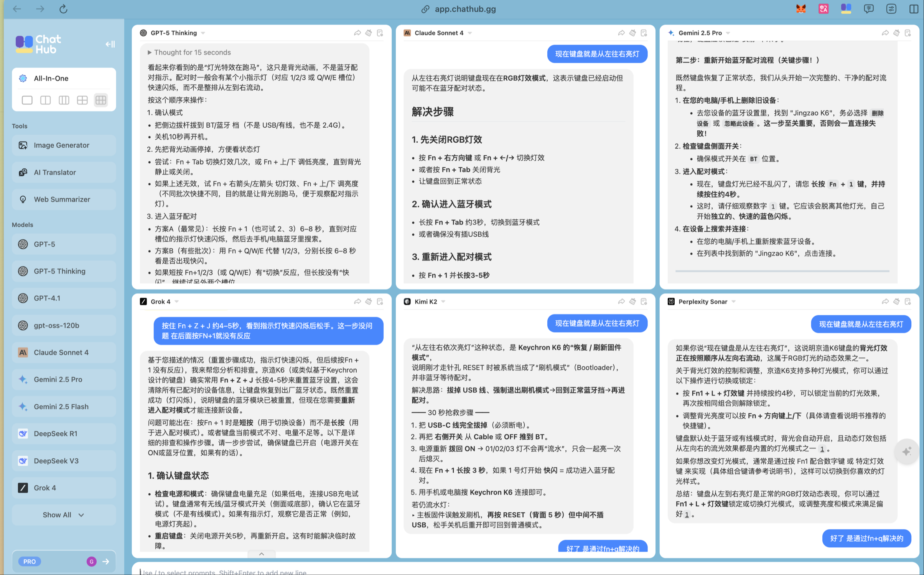Share Claude Sonnet 4 conversation
Screen dimensions: 924x575
[621, 33]
